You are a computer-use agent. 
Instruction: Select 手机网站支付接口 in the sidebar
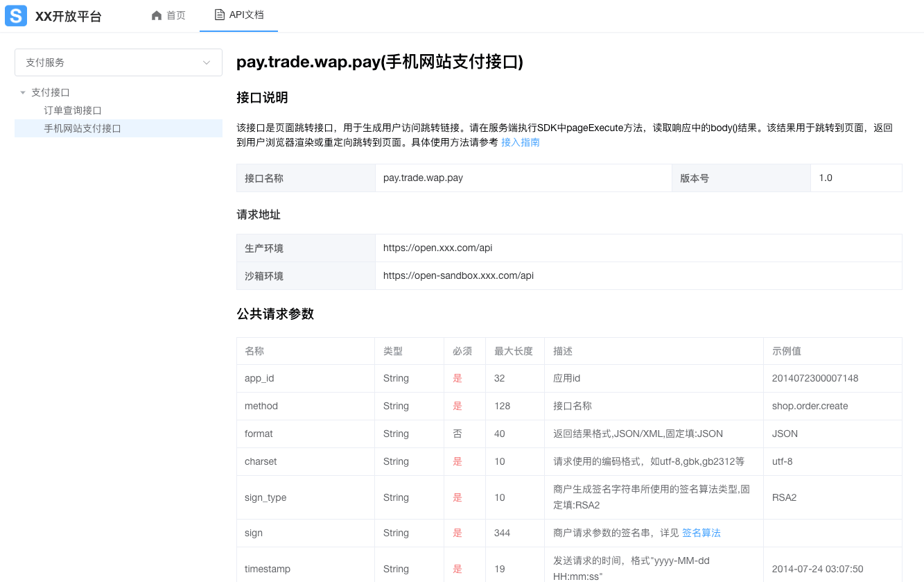[82, 128]
